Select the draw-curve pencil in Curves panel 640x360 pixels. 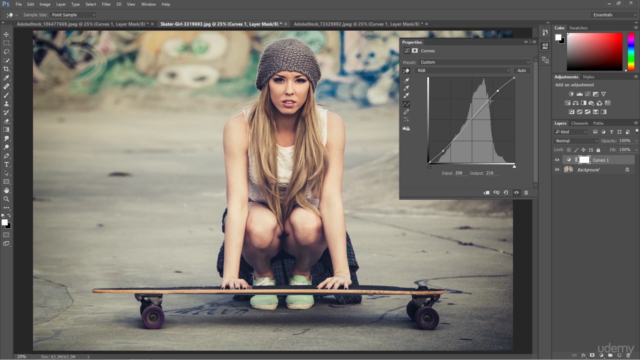(406, 111)
